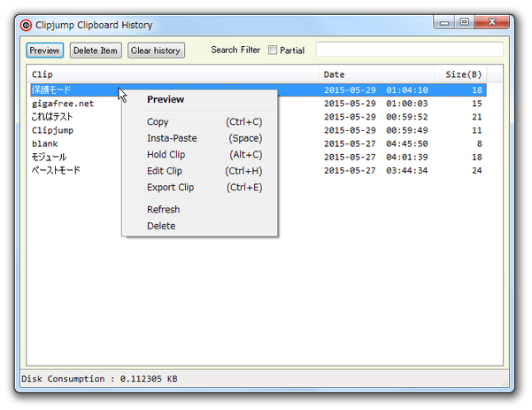Minimize the Clipjump Clipboard History window

(x=444, y=22)
